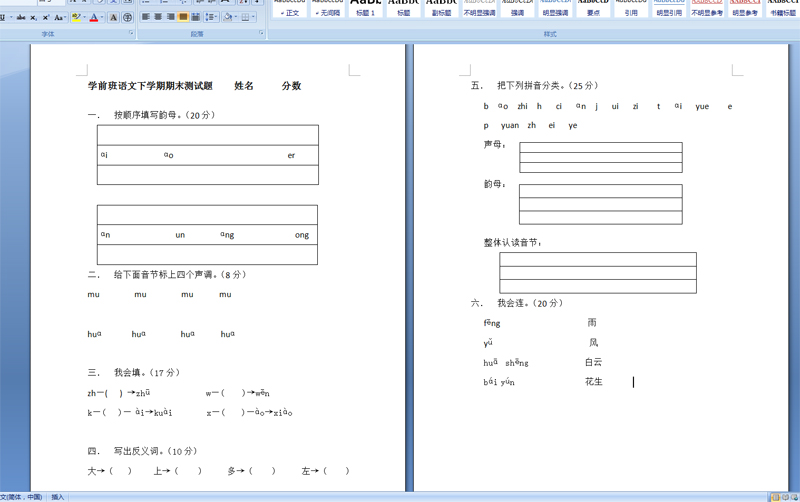Screen dimensions: 800x502
Task: Apply the 副标题 style
Action: [x=441, y=9]
